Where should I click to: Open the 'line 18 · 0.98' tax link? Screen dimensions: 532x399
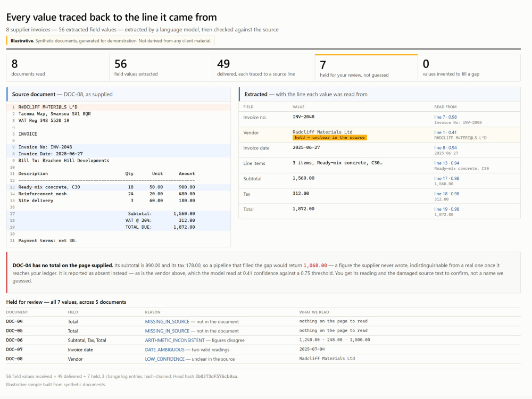pyautogui.click(x=446, y=194)
